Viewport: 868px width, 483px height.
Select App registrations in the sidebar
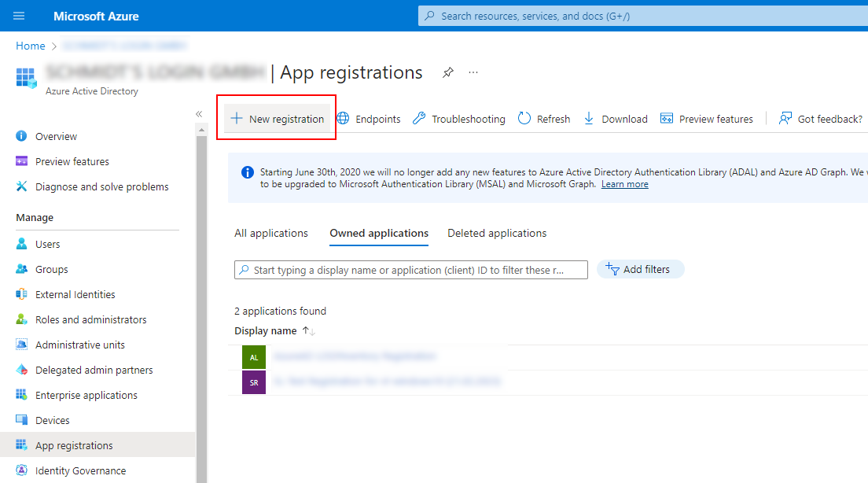click(x=97, y=445)
